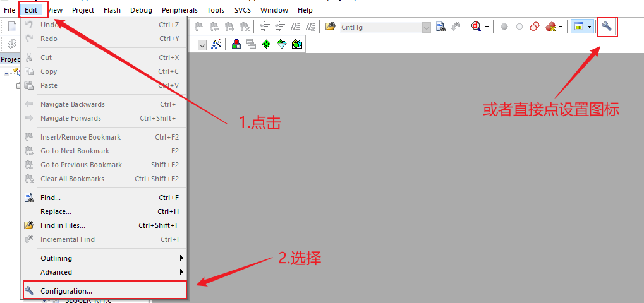
Task: Open the SVCS menu
Action: [242, 10]
